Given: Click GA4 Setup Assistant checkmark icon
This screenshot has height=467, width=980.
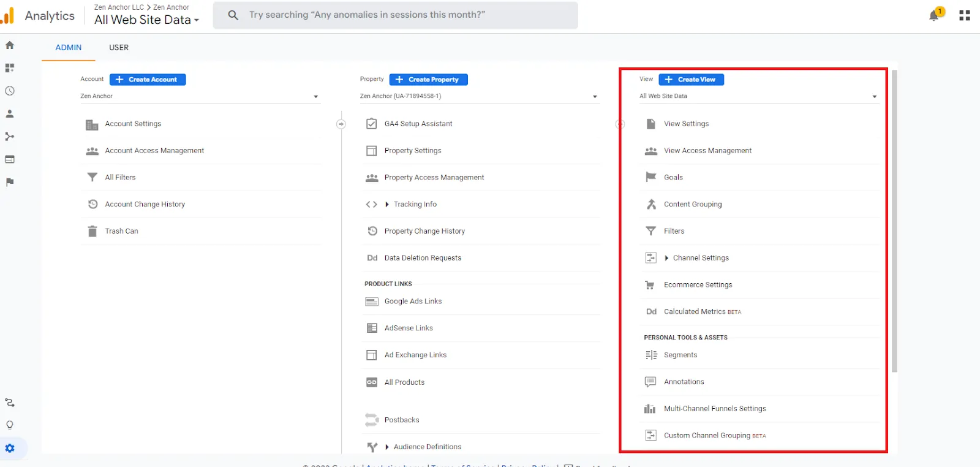Looking at the screenshot, I should point(371,124).
